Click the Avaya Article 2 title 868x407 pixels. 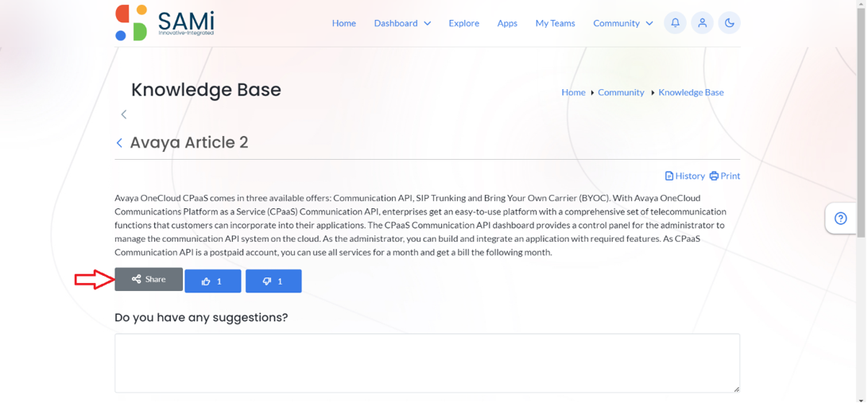pyautogui.click(x=188, y=143)
